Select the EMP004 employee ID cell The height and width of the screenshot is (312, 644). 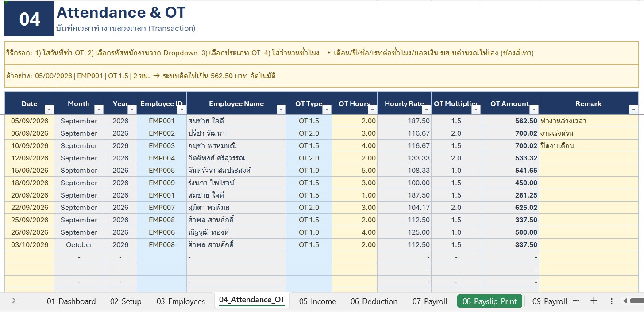[x=162, y=158]
